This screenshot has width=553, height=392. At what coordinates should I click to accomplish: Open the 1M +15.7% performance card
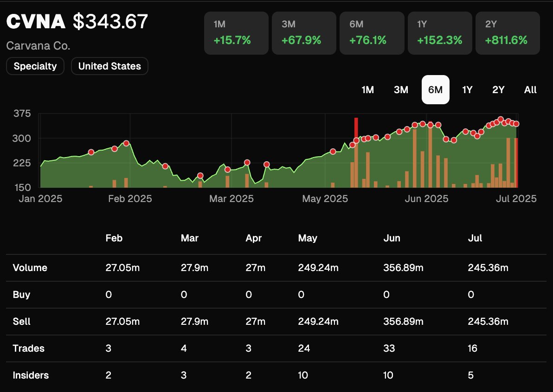(236, 33)
